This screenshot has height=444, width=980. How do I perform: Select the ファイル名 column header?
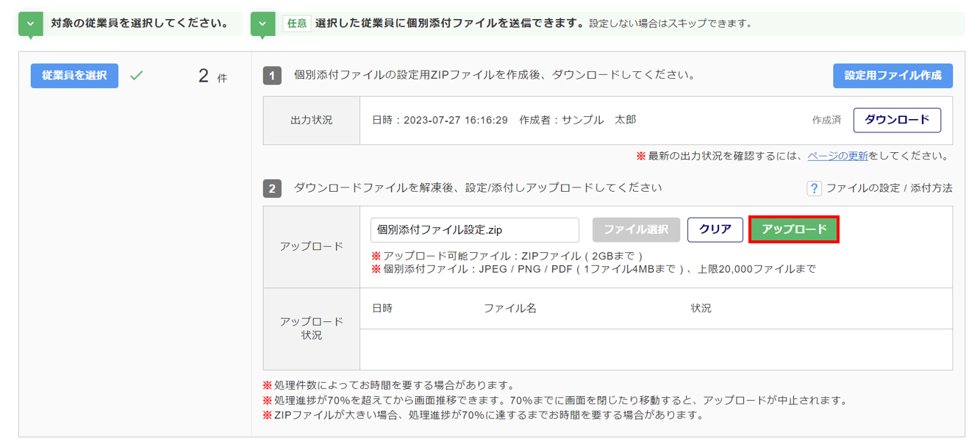(x=509, y=309)
